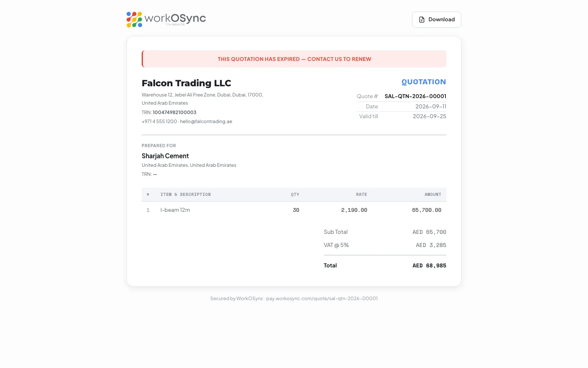Click the ITEM & DESCRIPTION column header
The height and width of the screenshot is (368, 588).
click(185, 195)
